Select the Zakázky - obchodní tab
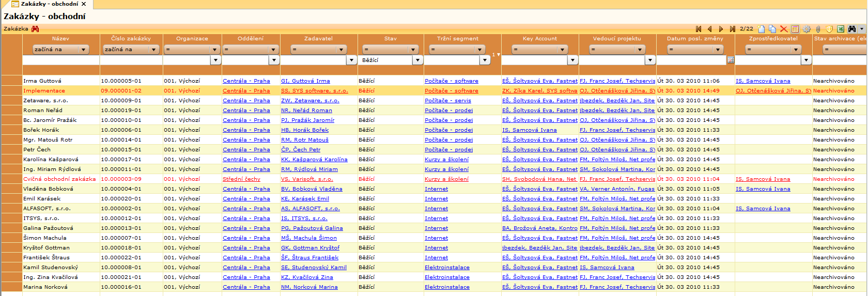868x296 pixels. 49,4
